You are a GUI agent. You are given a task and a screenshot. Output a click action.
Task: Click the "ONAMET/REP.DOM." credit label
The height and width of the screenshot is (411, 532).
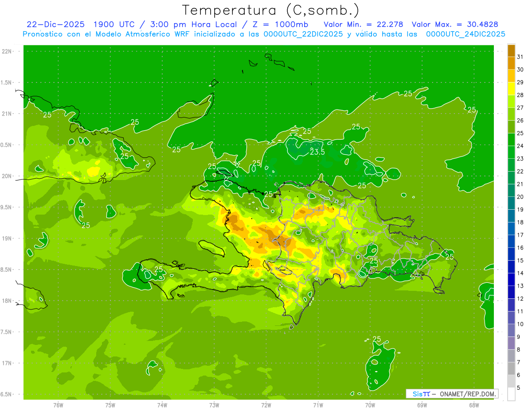click(467, 394)
